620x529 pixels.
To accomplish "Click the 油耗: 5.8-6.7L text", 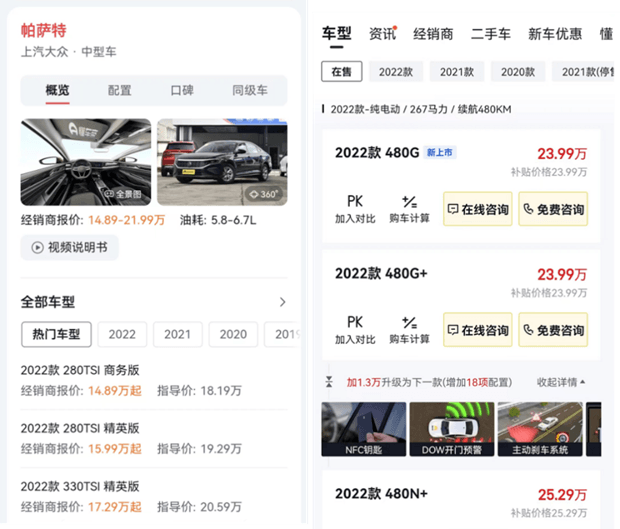I will (218, 220).
